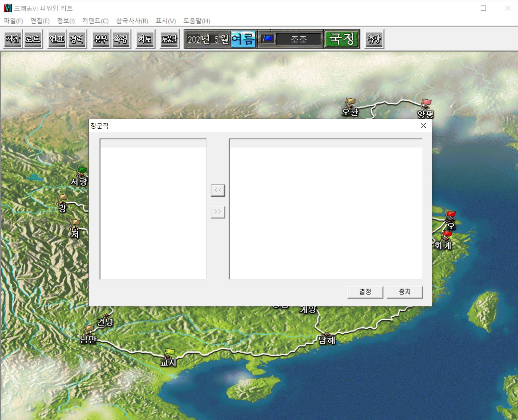Click the blue ruler flag icon
The image size is (518, 420).
[268, 39]
